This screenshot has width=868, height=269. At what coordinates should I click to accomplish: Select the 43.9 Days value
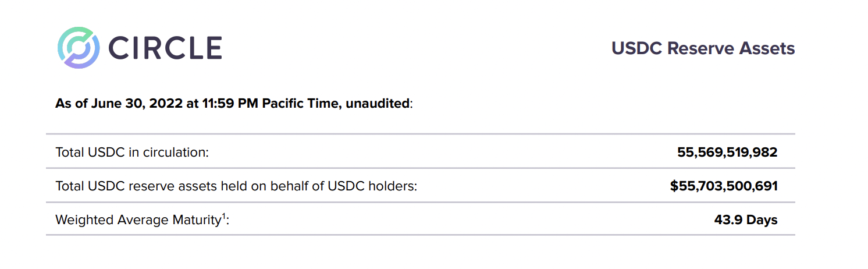click(746, 220)
